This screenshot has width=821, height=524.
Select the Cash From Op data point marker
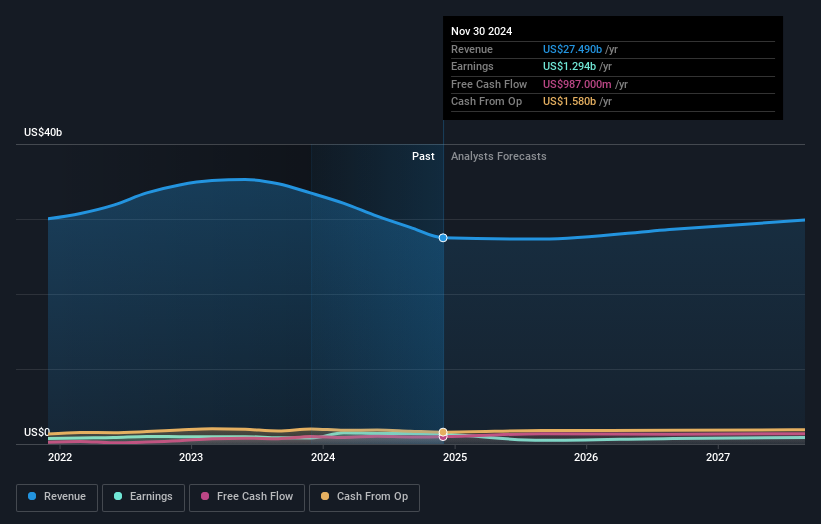click(x=443, y=432)
